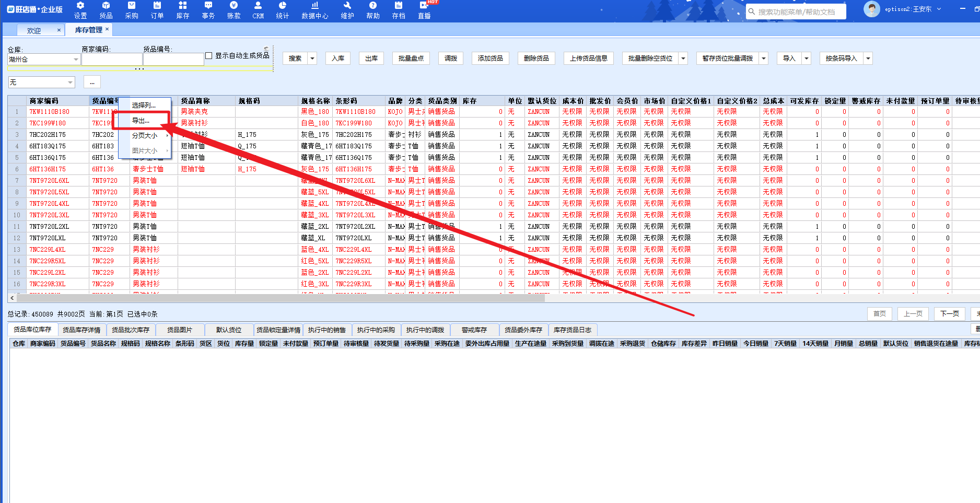
Task: Expand the 仓库 warehouse combo box
Action: pos(76,60)
